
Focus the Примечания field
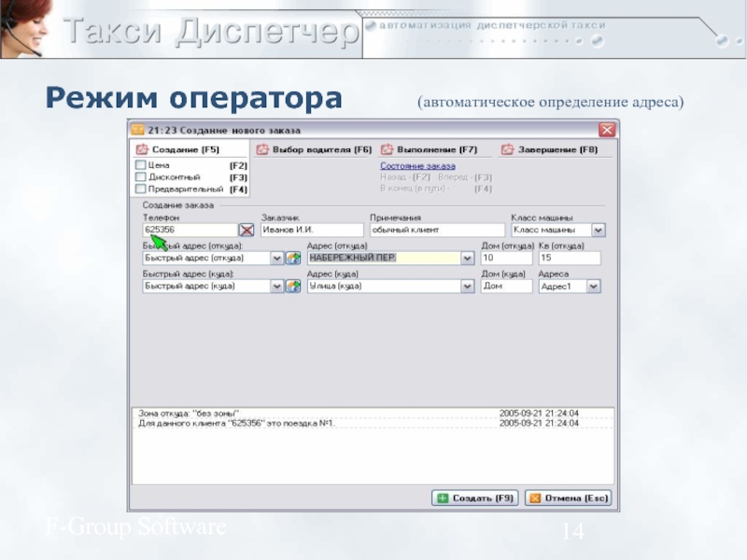click(x=437, y=230)
